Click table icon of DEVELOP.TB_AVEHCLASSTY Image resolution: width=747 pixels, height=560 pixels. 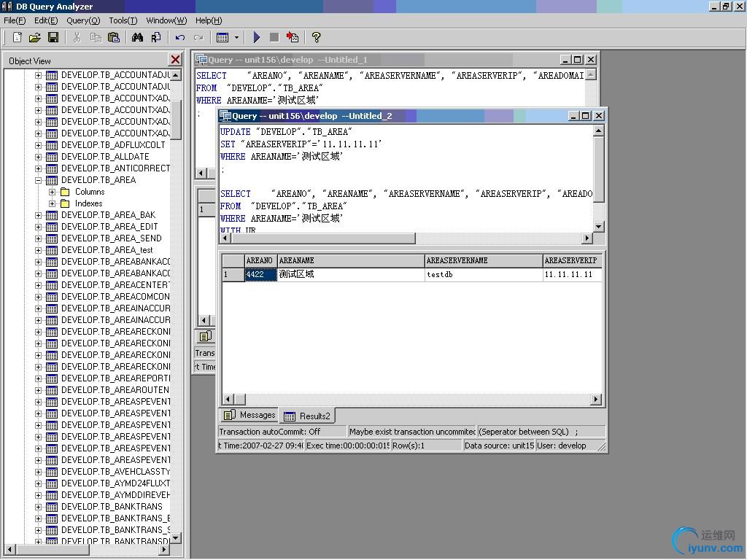52,472
